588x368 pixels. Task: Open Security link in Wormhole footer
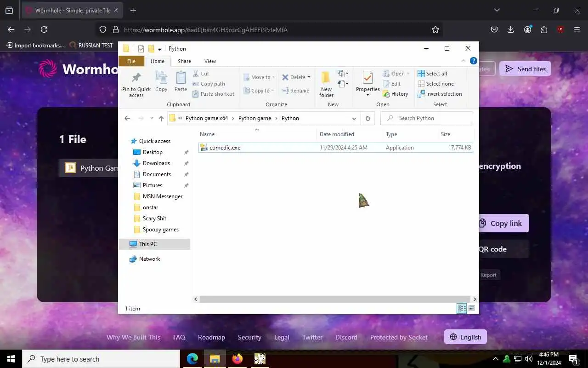point(249,337)
